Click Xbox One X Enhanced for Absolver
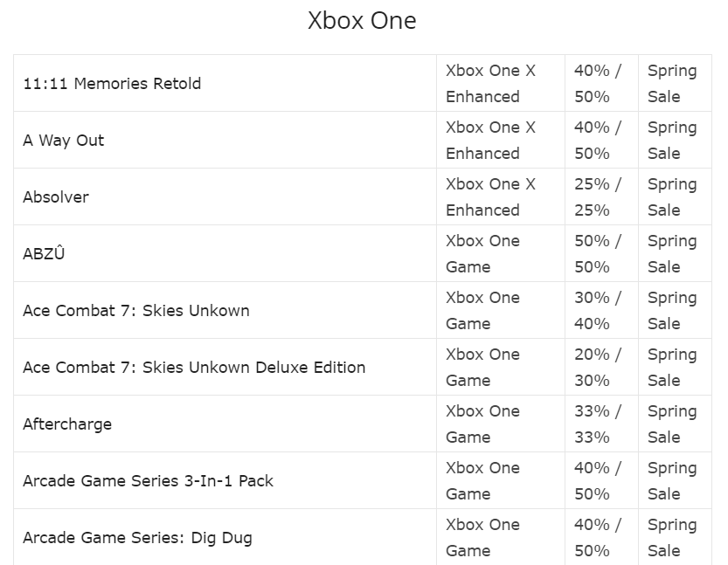728x565 pixels. point(491,197)
